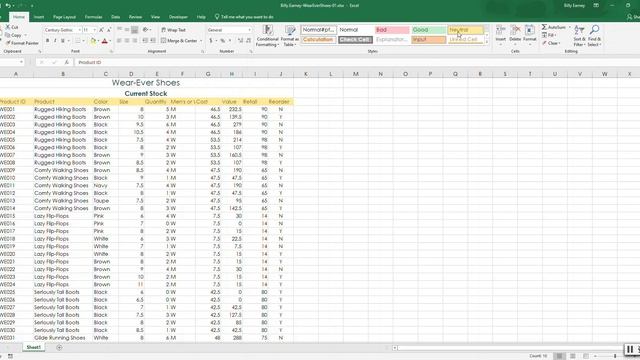Viewport: 640px width, 360px height.
Task: Click the Undo arrow in quick access toolbar
Action: [8, 6]
